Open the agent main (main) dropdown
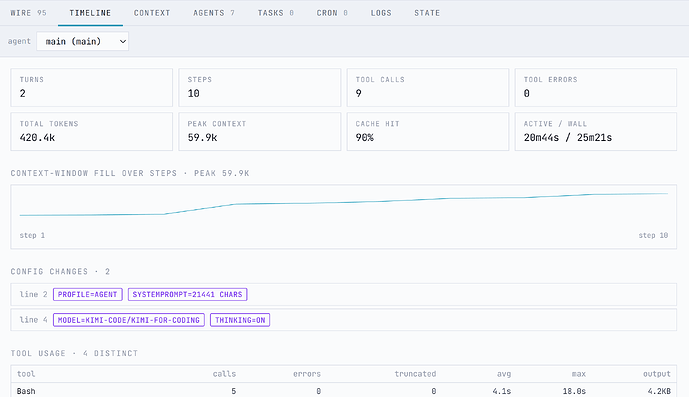The width and height of the screenshot is (689, 397). point(83,41)
